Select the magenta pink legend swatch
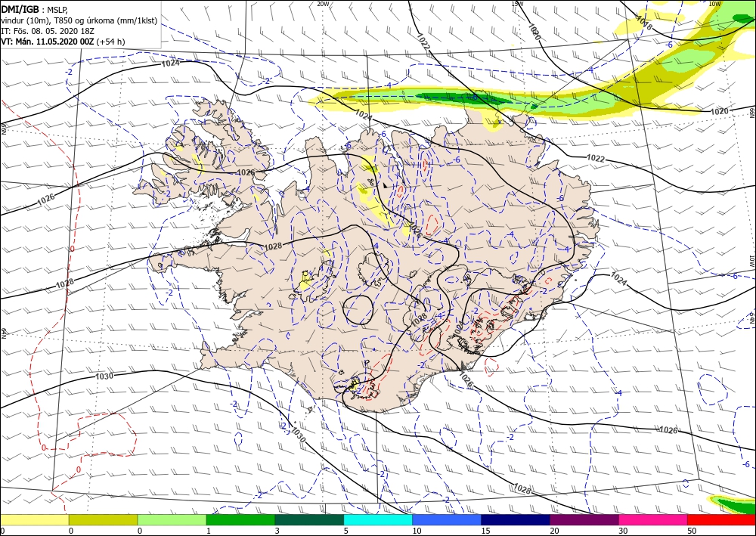Viewport: 756px width, 536px height. click(x=653, y=520)
